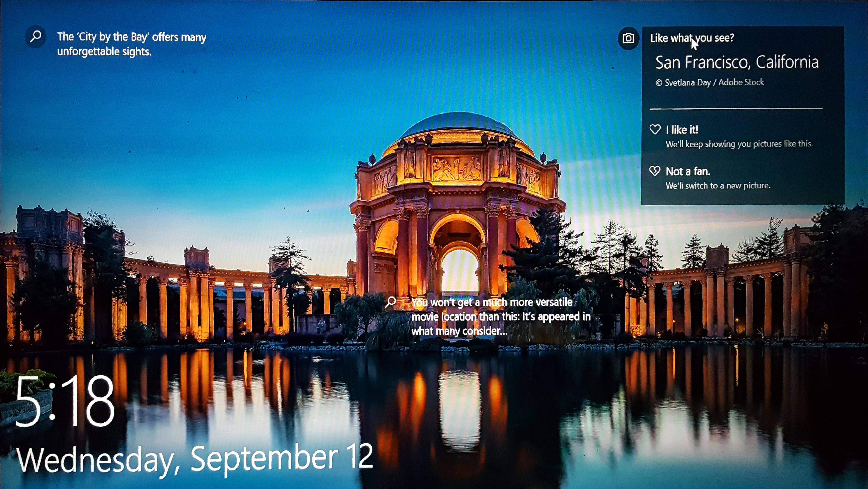
Task: Click 'We'll keep showing you pictures like this.' text
Action: (x=739, y=144)
